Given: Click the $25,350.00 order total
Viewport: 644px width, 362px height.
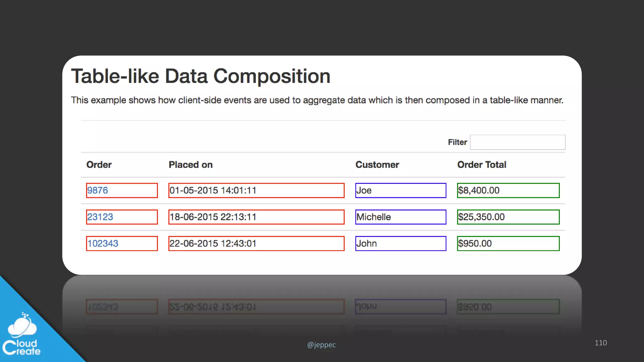Looking at the screenshot, I should point(481,217).
